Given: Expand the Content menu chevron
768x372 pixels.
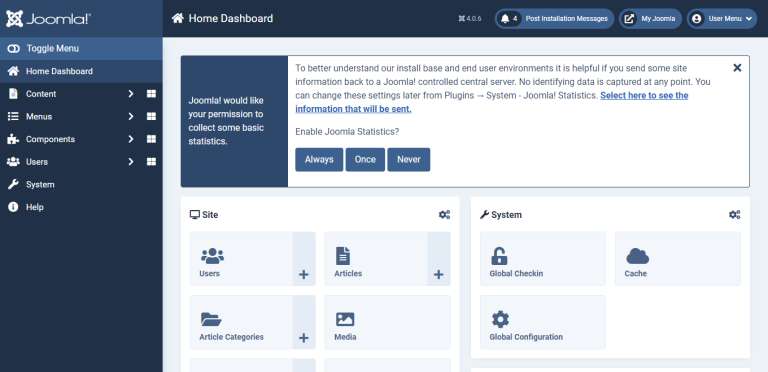Looking at the screenshot, I should 131,93.
